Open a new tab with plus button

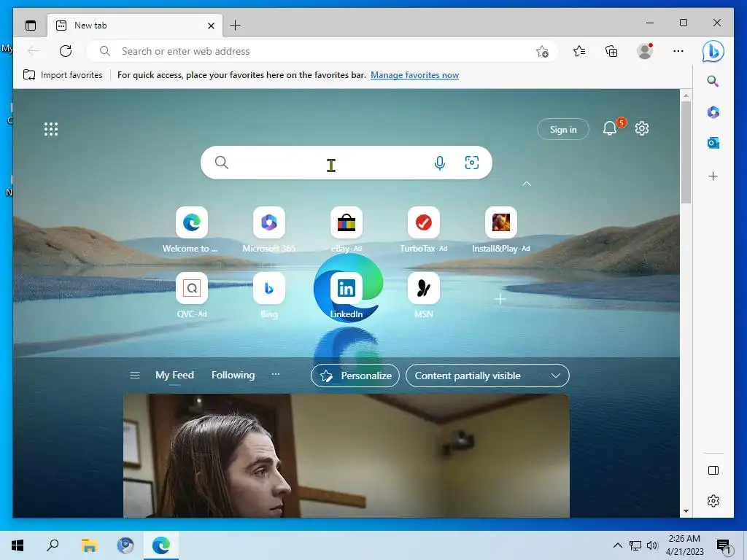236,26
